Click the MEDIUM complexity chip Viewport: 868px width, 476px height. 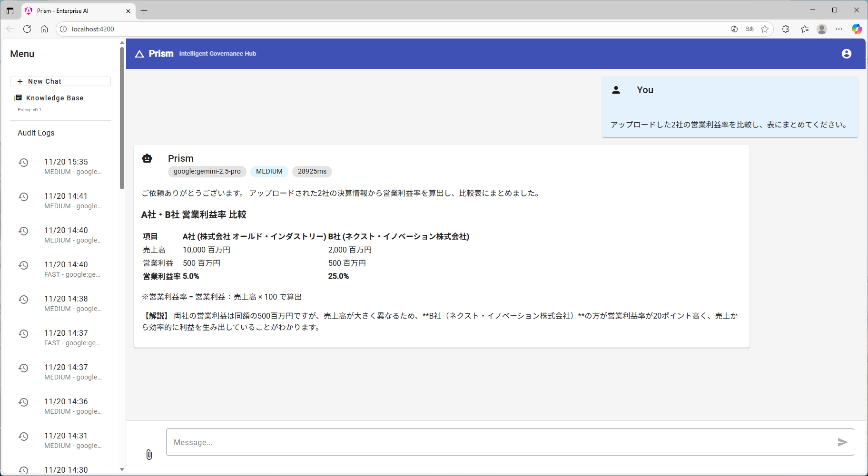[x=269, y=172]
